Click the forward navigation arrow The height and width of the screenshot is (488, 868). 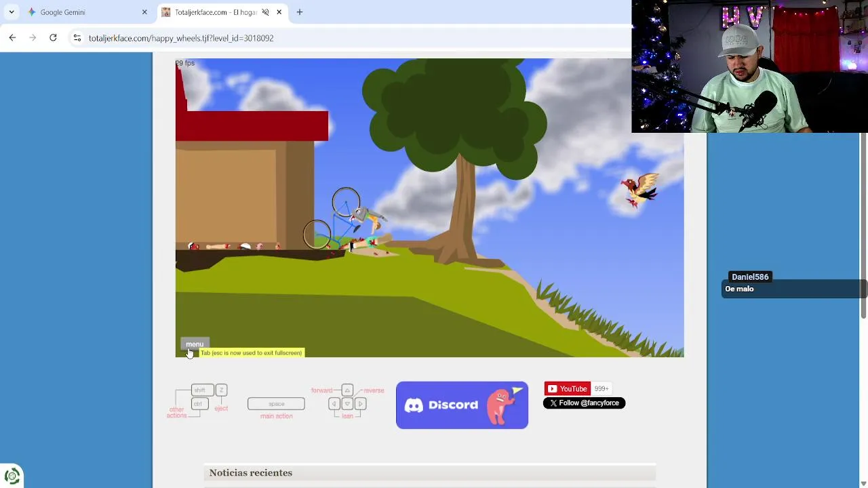(x=33, y=38)
